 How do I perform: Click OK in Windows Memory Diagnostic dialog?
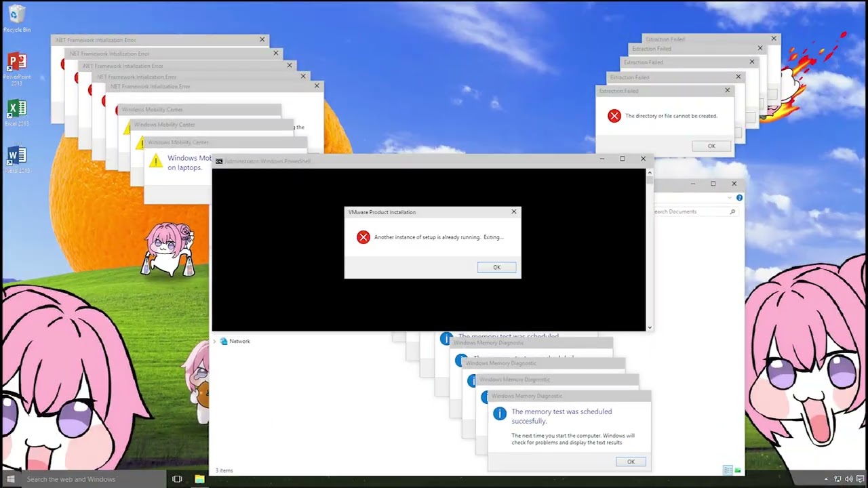631,462
